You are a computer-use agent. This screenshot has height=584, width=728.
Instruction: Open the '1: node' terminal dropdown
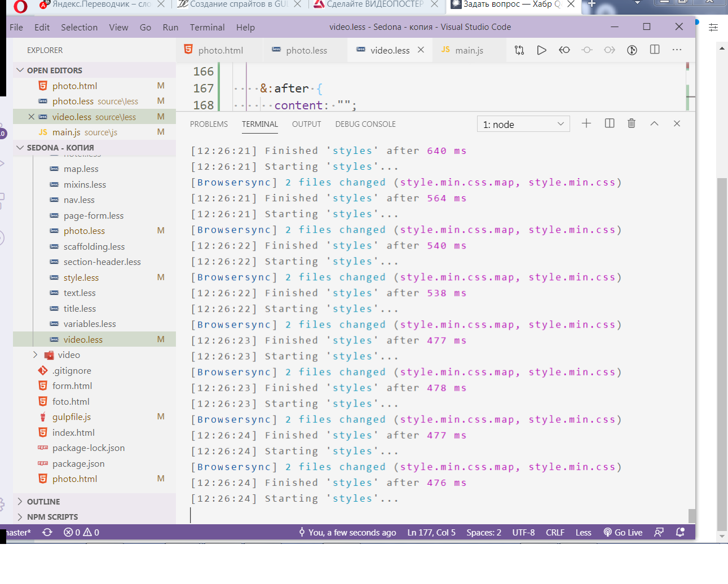[523, 124]
